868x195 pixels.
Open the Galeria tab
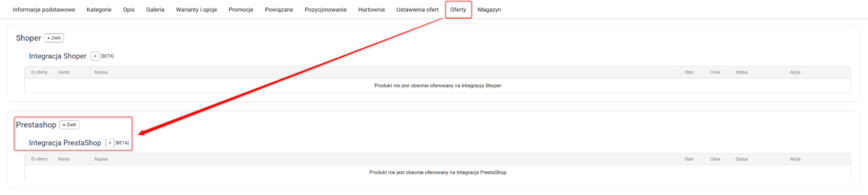coord(155,10)
